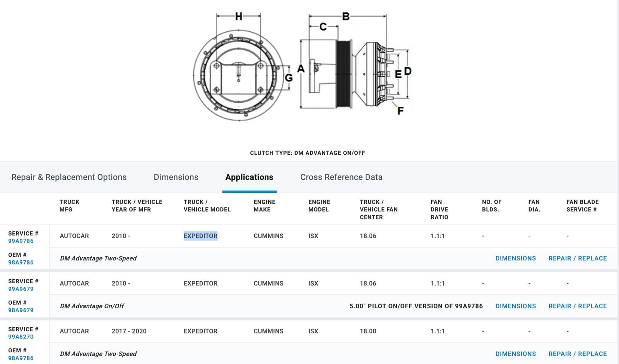The width and height of the screenshot is (619, 364).
Task: Open REPAIR / REPLACE link in 99A9786 row
Action: tap(578, 258)
